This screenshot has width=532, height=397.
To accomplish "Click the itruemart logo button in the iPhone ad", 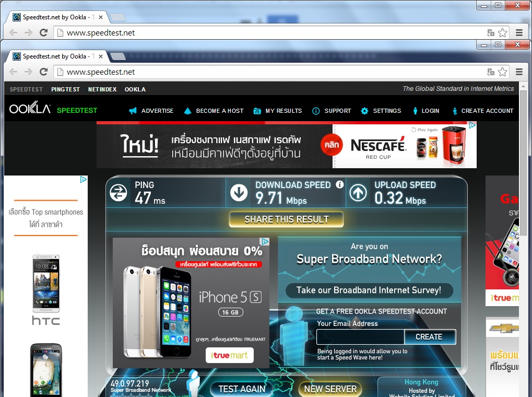I will (x=229, y=355).
